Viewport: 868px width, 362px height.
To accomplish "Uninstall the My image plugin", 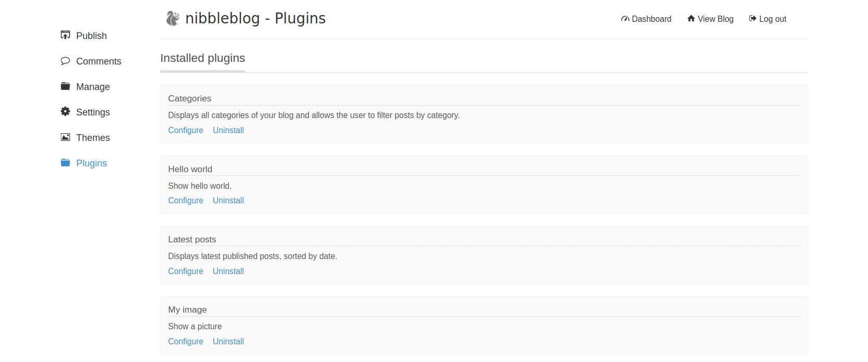I will [228, 342].
